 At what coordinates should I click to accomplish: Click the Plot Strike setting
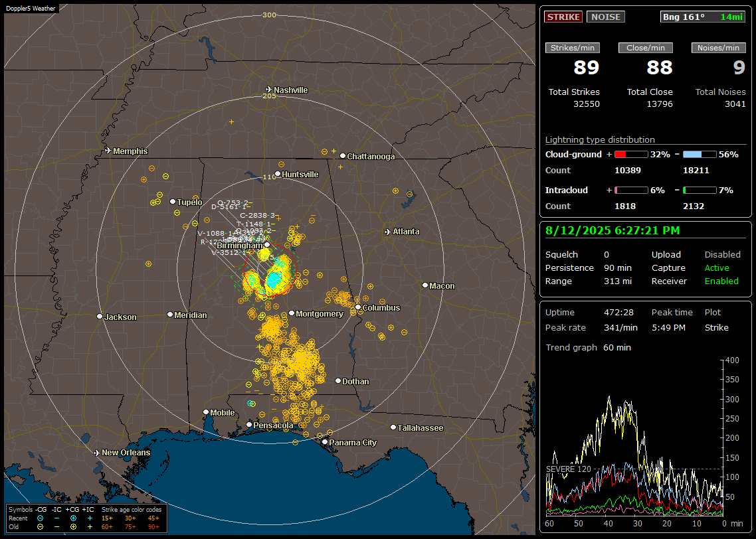tap(716, 327)
